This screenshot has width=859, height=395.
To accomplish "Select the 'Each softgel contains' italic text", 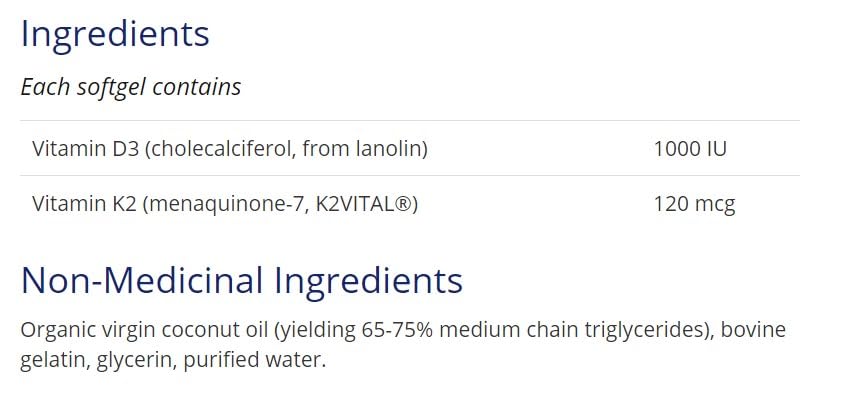I will [131, 87].
